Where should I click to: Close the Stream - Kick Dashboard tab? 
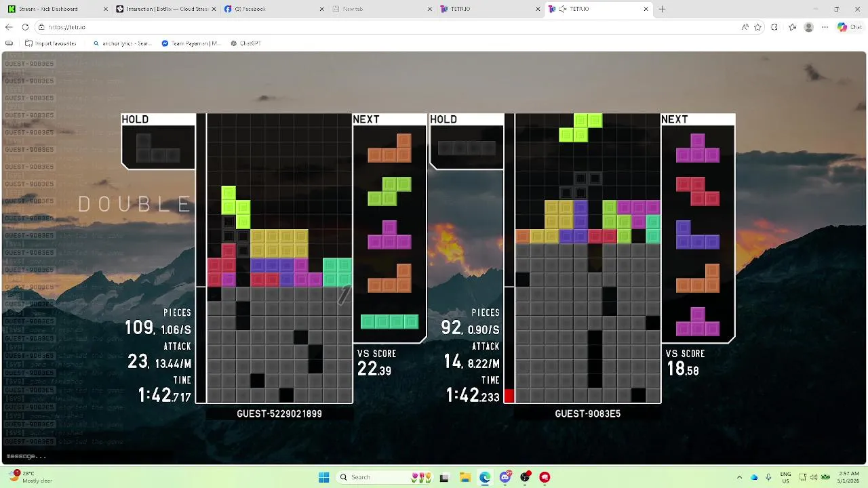click(x=106, y=9)
